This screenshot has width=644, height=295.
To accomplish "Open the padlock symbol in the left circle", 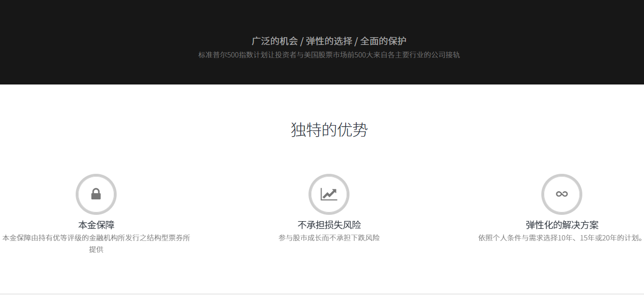I will (x=96, y=194).
